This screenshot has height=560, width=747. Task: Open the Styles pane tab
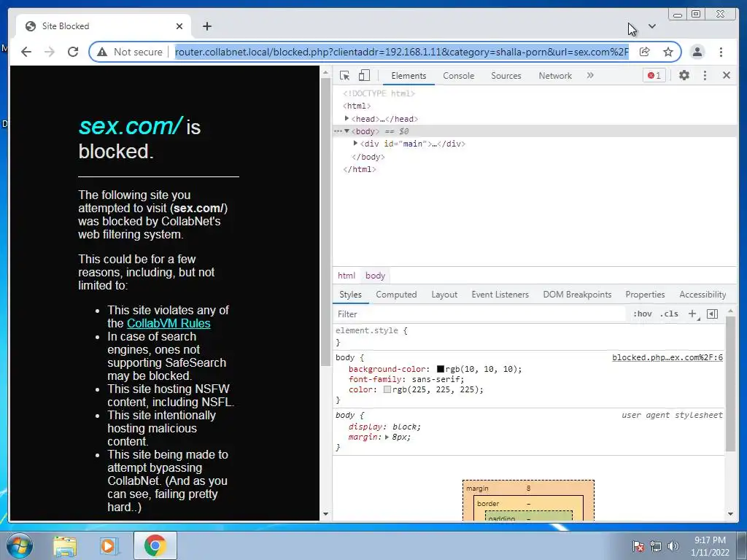(x=350, y=295)
